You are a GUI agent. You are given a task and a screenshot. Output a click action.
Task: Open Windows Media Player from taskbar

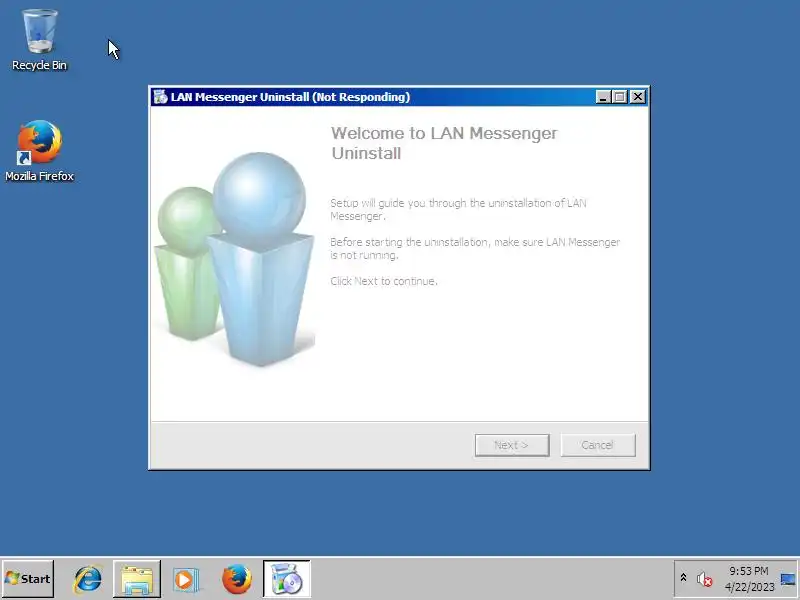pos(186,579)
